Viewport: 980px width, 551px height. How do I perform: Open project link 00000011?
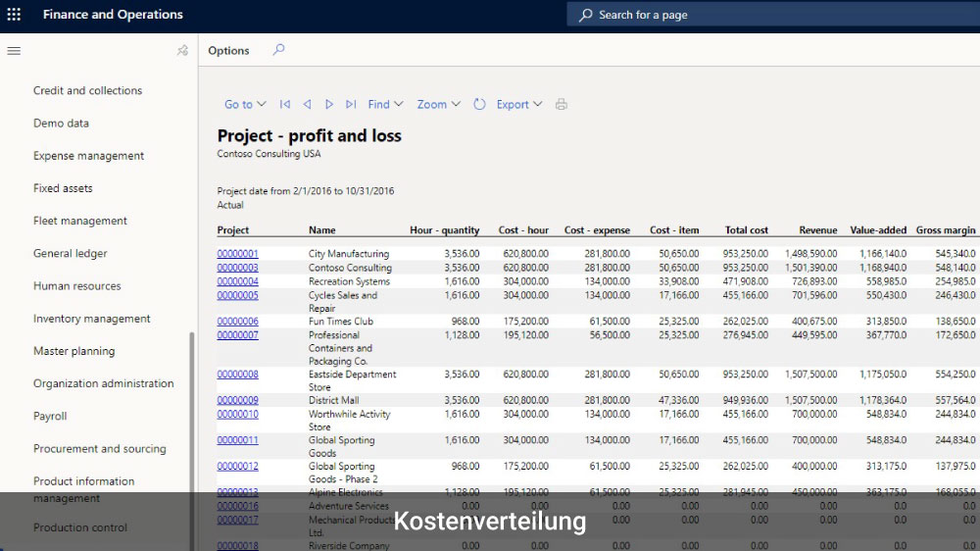pyautogui.click(x=237, y=440)
